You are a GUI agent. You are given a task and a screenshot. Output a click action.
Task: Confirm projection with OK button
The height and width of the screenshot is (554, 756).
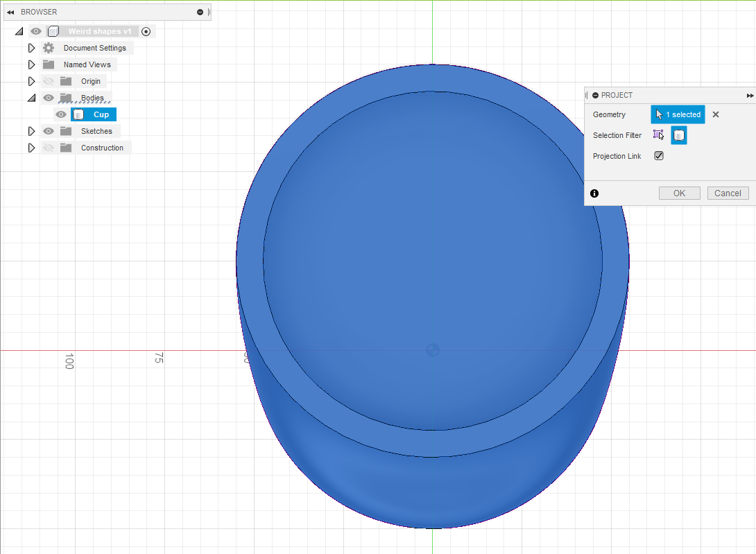tap(679, 193)
